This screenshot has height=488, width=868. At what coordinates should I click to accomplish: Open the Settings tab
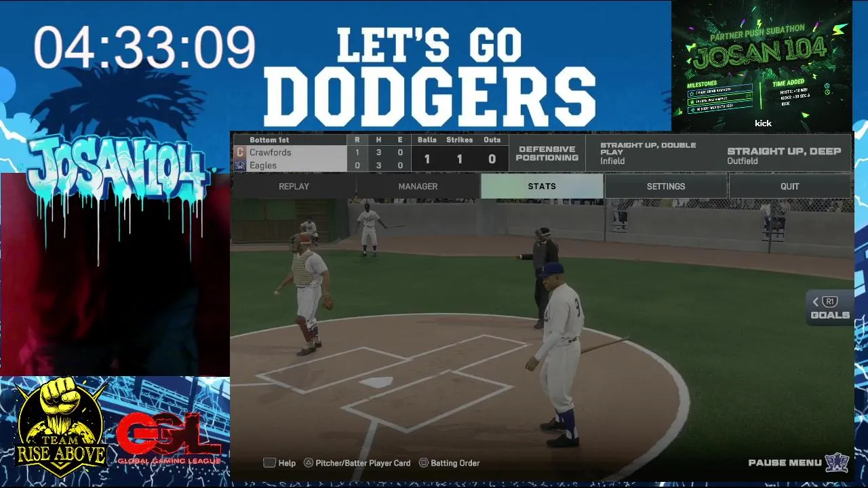[x=666, y=186]
